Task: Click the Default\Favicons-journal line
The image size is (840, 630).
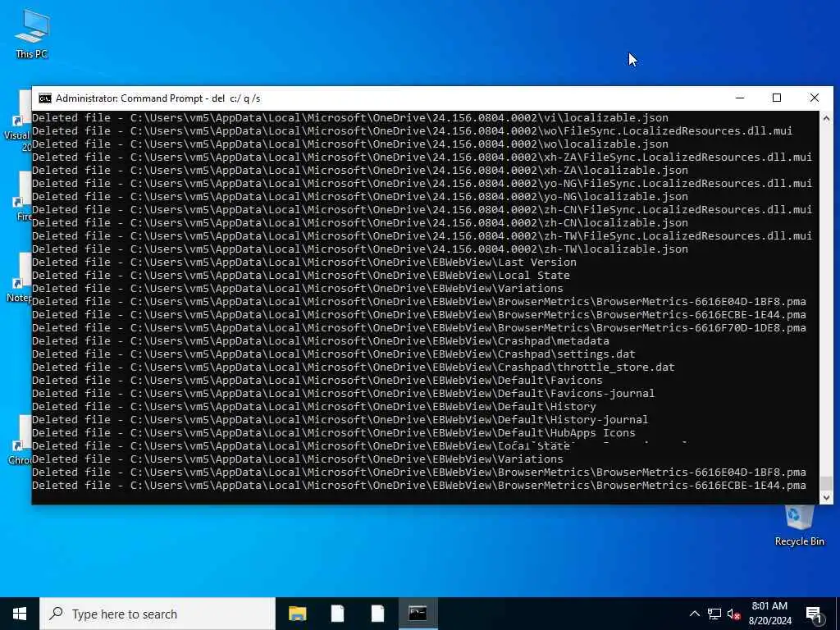Action: 344,393
